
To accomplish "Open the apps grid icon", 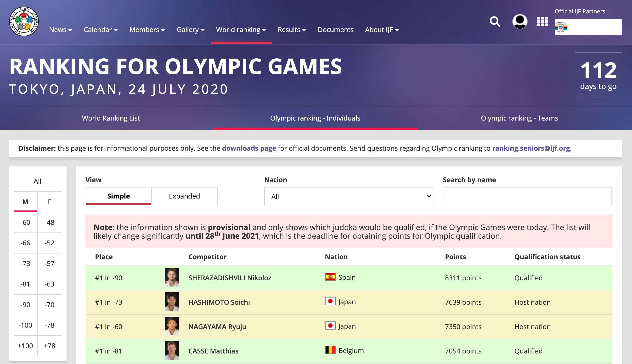I will pos(542,22).
